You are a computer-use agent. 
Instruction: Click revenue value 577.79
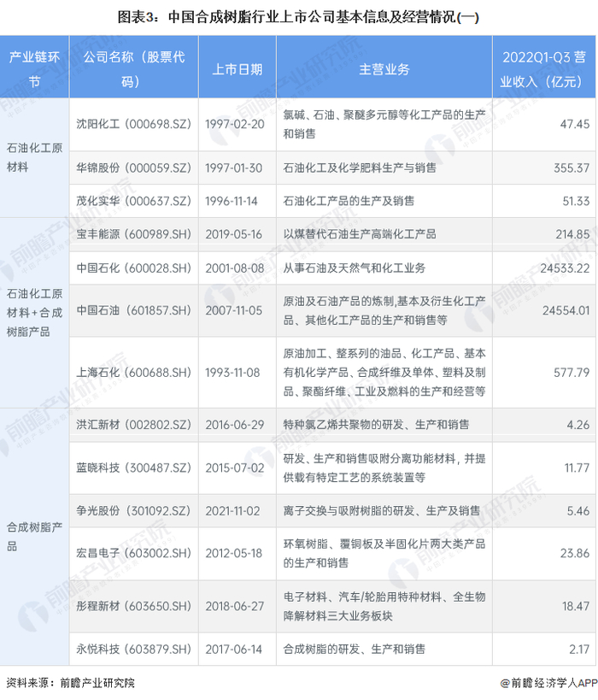click(572, 373)
